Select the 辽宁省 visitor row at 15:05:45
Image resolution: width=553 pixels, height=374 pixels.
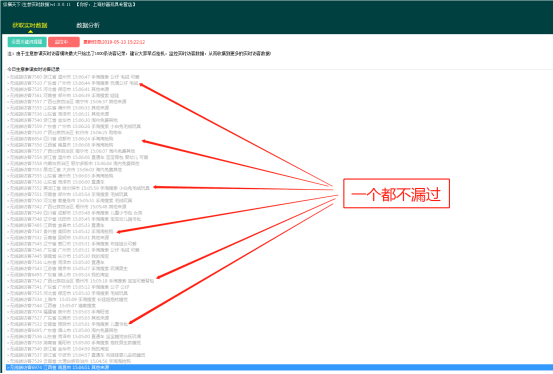[x=74, y=219]
